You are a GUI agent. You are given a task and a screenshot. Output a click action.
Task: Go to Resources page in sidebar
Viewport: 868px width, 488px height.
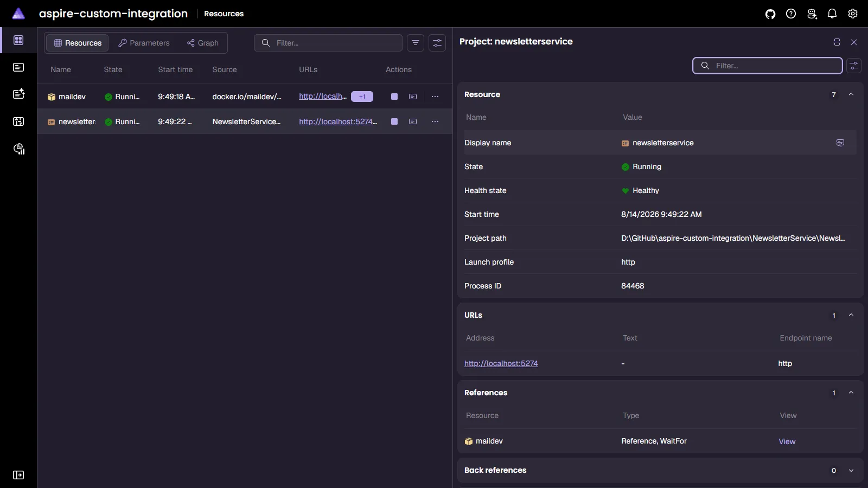(18, 40)
